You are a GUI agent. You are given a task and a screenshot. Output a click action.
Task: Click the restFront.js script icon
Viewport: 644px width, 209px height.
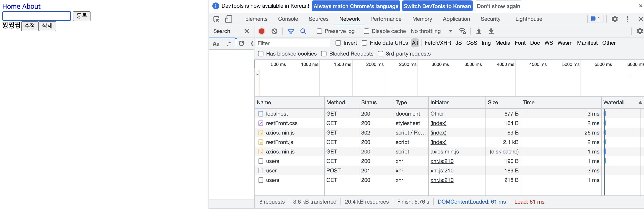click(261, 142)
